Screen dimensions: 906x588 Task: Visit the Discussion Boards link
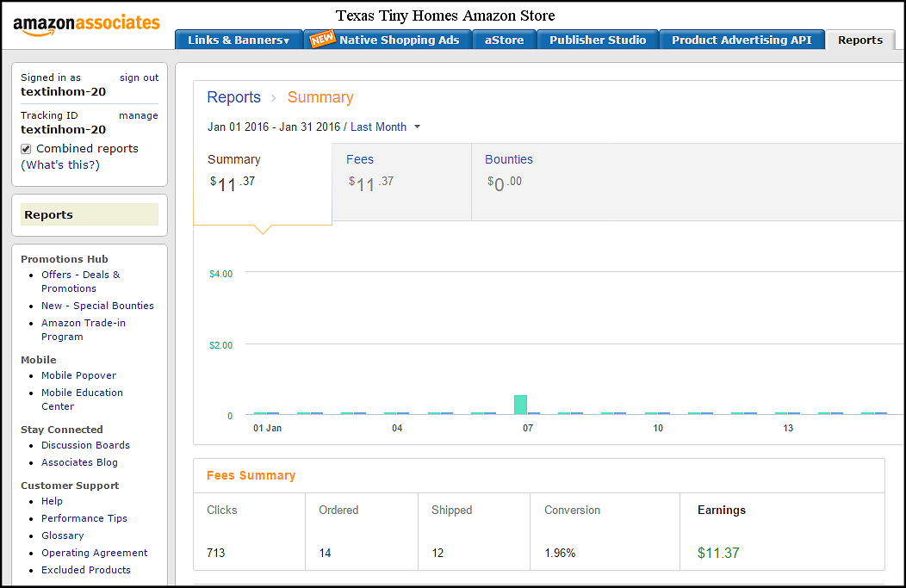pyautogui.click(x=85, y=445)
